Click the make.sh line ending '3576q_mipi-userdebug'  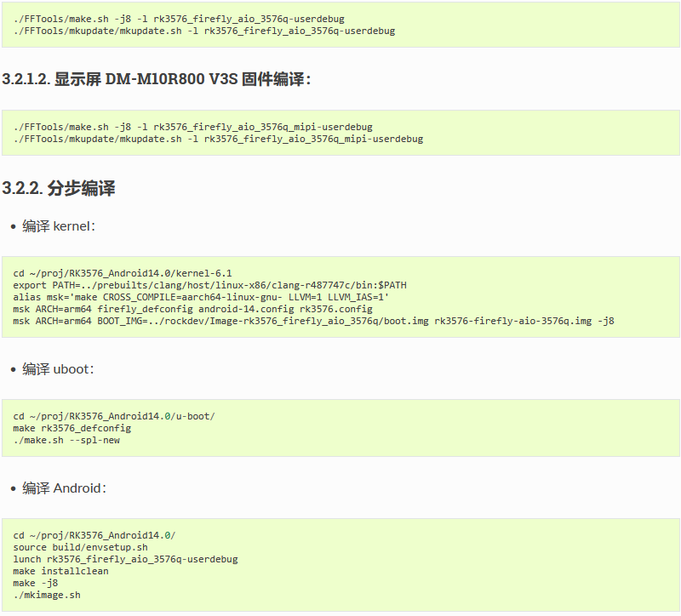pos(193,127)
